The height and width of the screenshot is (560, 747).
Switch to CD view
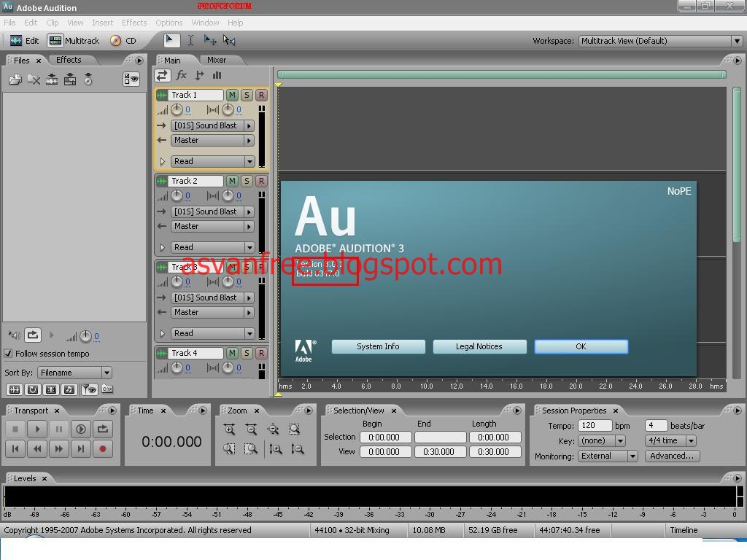click(x=123, y=41)
